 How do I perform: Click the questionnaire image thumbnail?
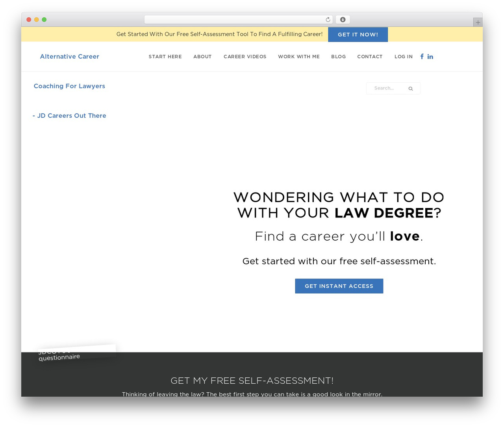point(77,353)
